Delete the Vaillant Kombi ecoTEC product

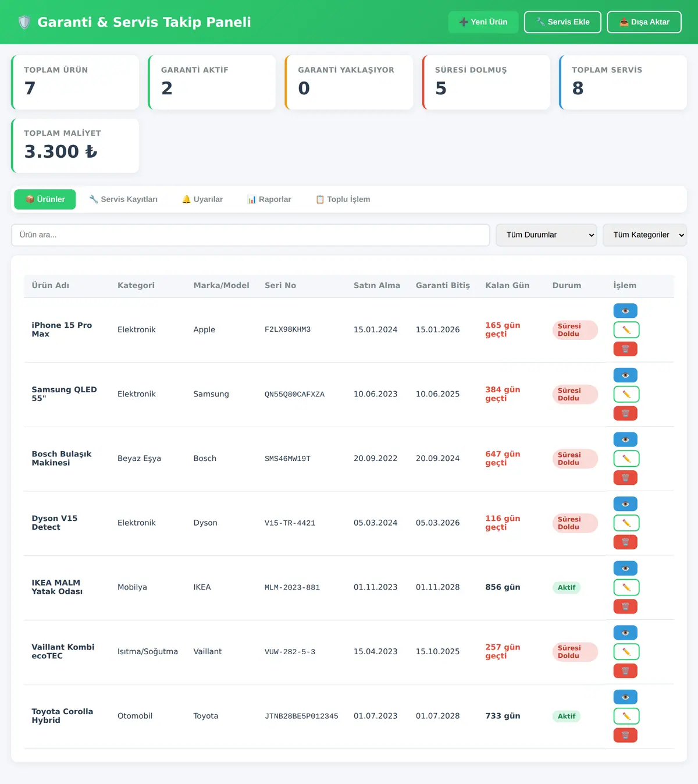tap(625, 671)
